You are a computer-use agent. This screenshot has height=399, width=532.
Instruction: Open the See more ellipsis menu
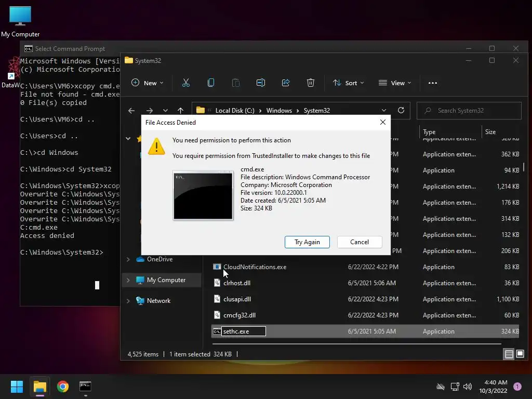click(x=433, y=83)
